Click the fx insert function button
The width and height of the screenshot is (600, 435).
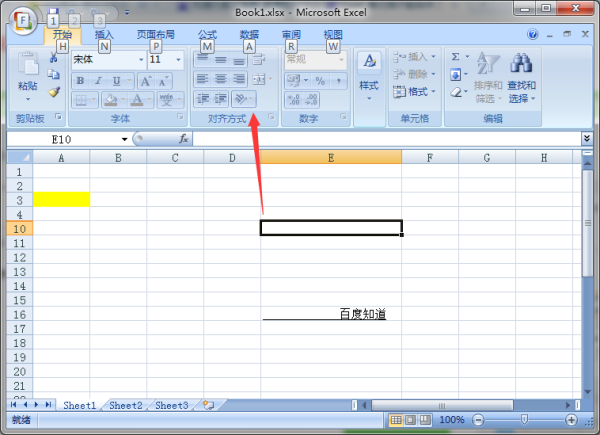[x=184, y=138]
